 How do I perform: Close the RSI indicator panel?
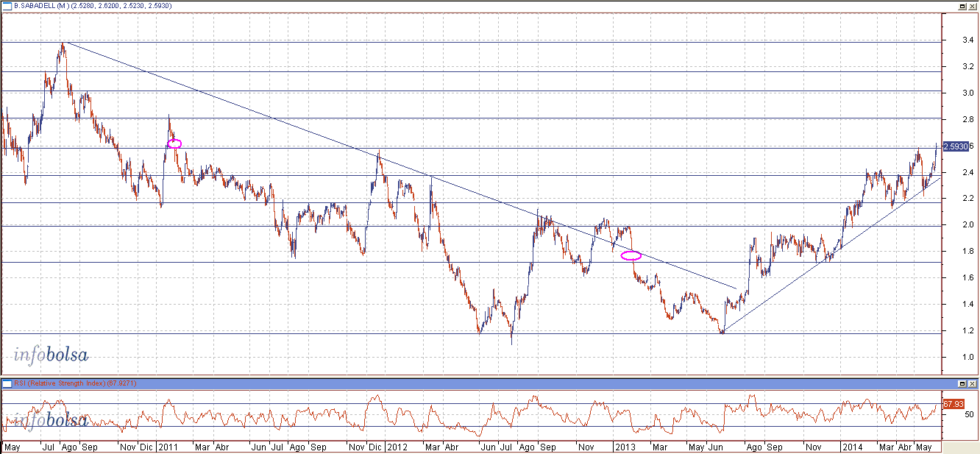coord(973,384)
